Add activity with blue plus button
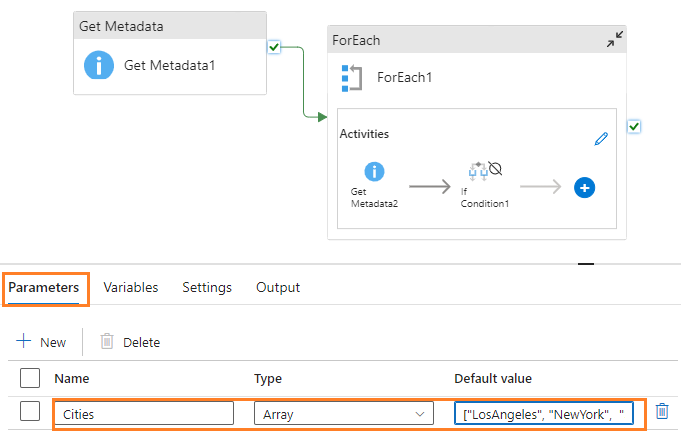The width and height of the screenshot is (681, 443). (585, 187)
